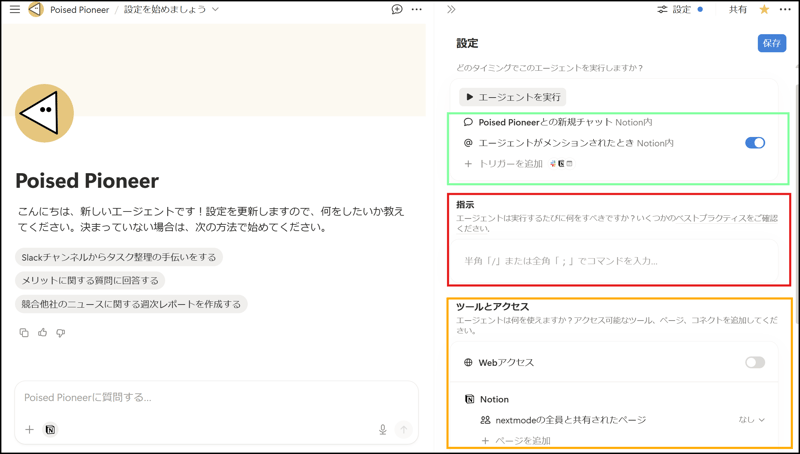Image resolution: width=800 pixels, height=454 pixels.
Task: Click the globe icon beside Webアクセス
Action: click(468, 363)
